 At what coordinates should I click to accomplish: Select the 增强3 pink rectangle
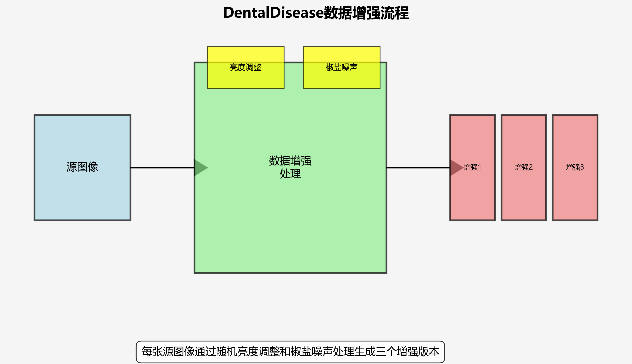tap(575, 195)
